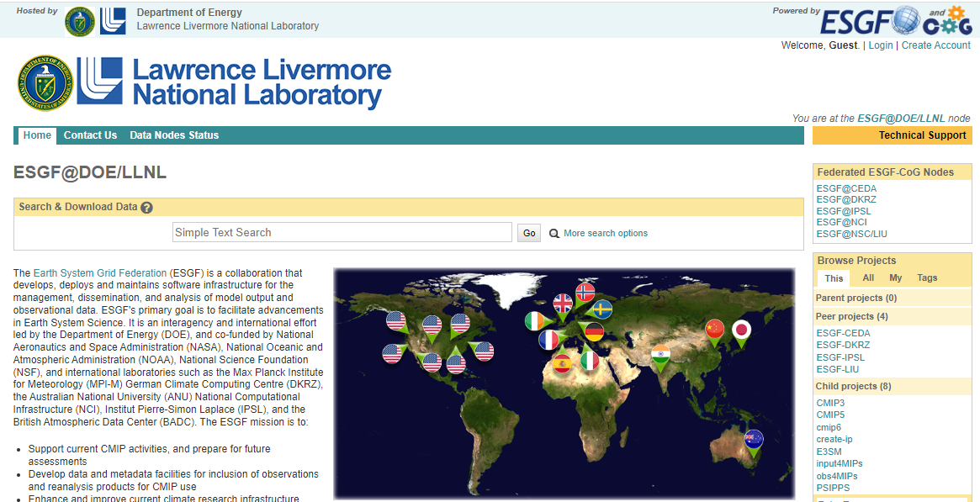The height and width of the screenshot is (502, 980).
Task: Open the Home menu item
Action: [x=37, y=135]
